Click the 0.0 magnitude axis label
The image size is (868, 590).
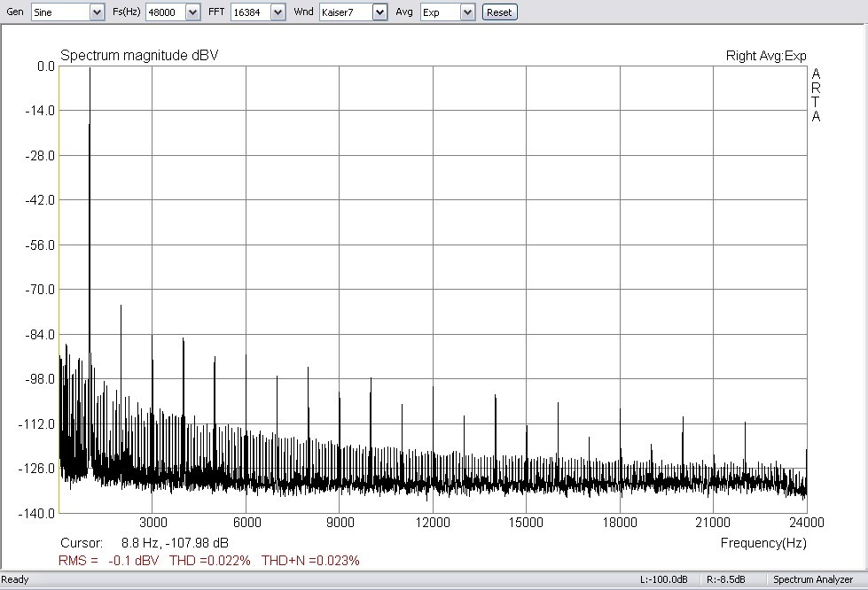tap(45, 66)
